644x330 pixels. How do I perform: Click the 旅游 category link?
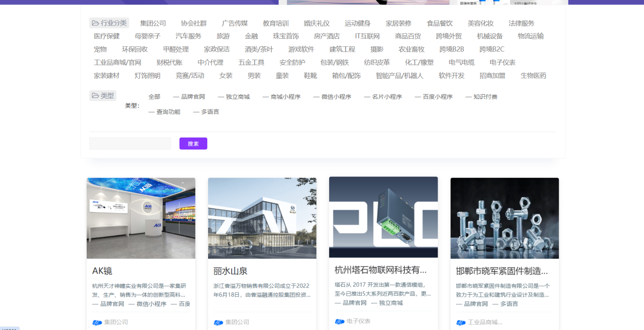pyautogui.click(x=223, y=36)
